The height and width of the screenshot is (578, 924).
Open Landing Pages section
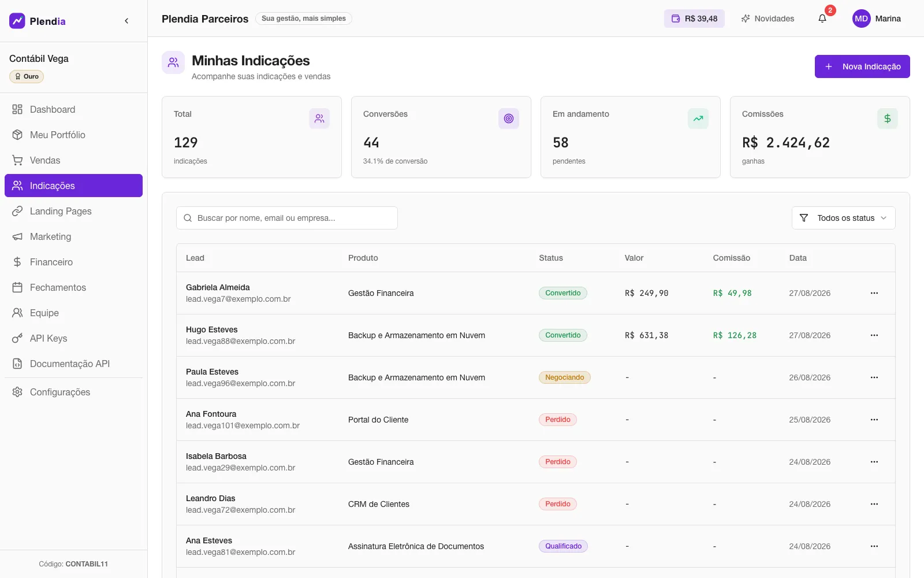(73, 211)
